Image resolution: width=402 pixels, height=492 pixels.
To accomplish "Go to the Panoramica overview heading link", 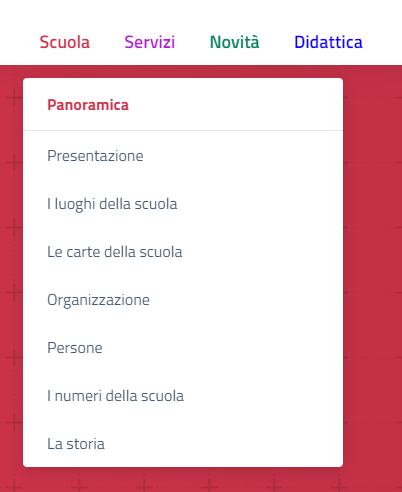I will [88, 105].
